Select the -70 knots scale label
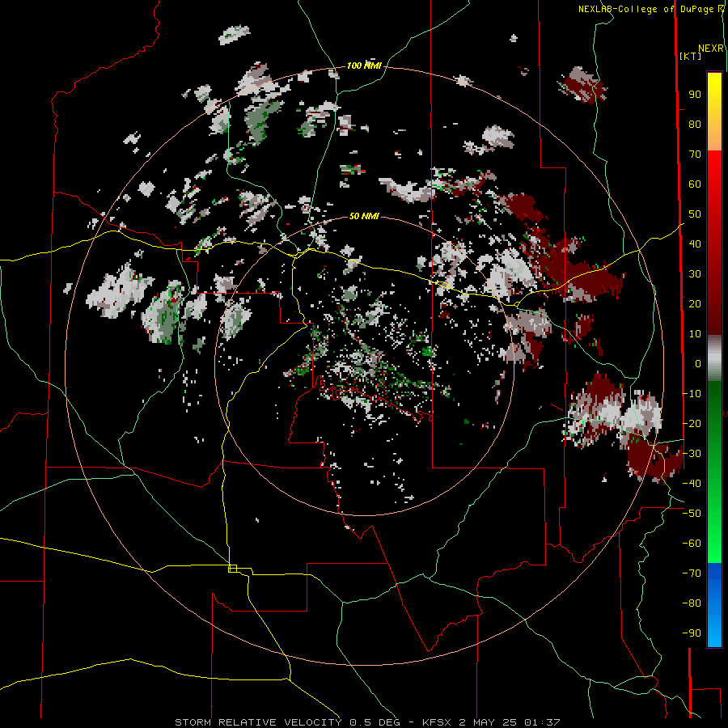This screenshot has height=728, width=728. click(x=692, y=574)
